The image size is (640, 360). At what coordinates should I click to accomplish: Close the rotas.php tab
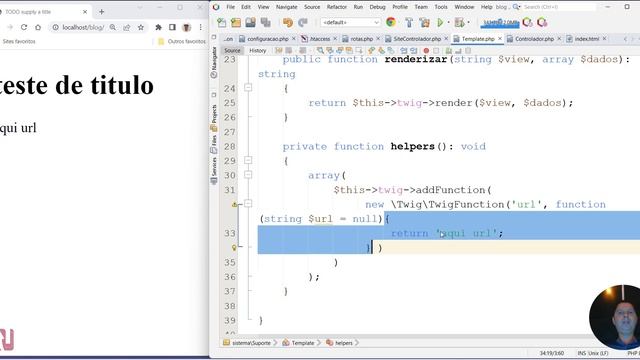[x=378, y=38]
